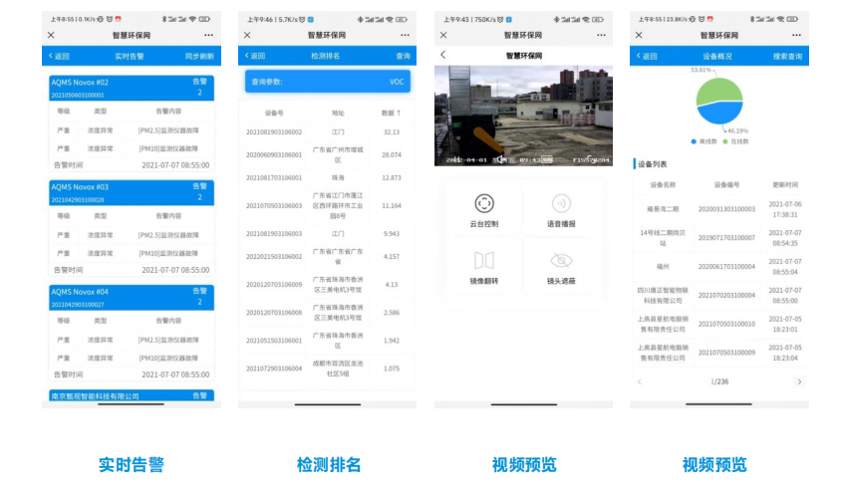Select the 14号线二期岗贝站 device row
The width and height of the screenshot is (847, 504).
coord(719,238)
